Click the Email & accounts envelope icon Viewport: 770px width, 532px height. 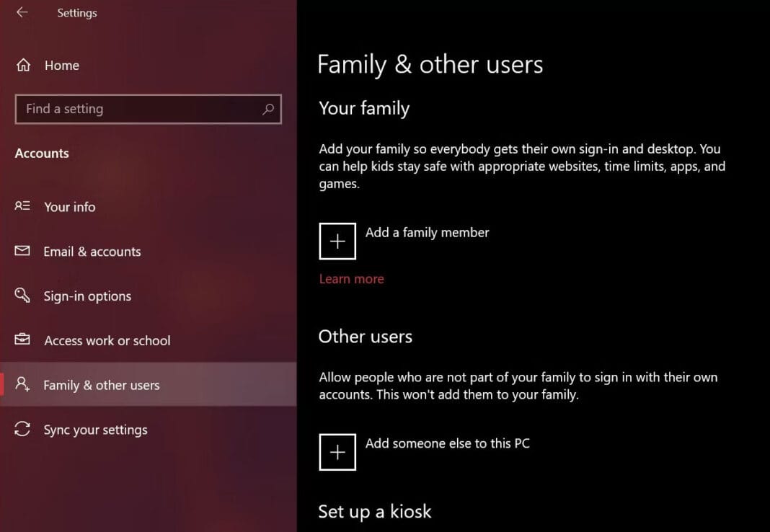pyautogui.click(x=22, y=252)
